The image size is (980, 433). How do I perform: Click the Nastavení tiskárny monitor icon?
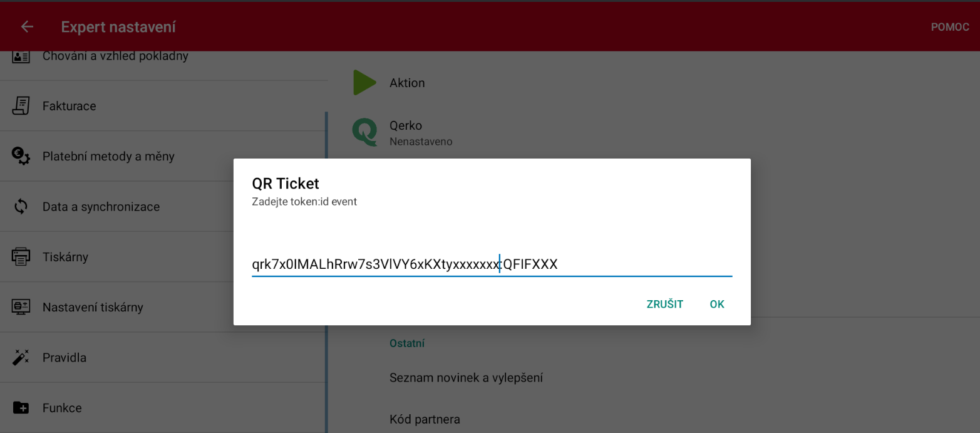(21, 307)
